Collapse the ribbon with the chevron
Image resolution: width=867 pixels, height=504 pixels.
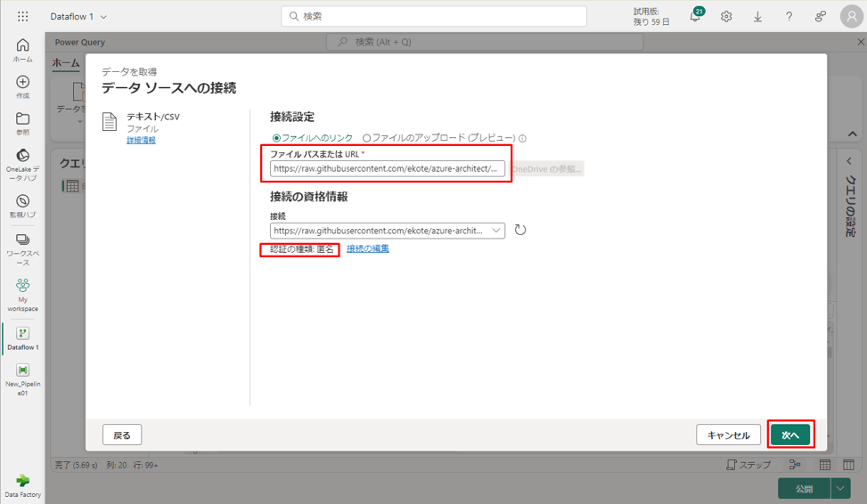[x=853, y=134]
